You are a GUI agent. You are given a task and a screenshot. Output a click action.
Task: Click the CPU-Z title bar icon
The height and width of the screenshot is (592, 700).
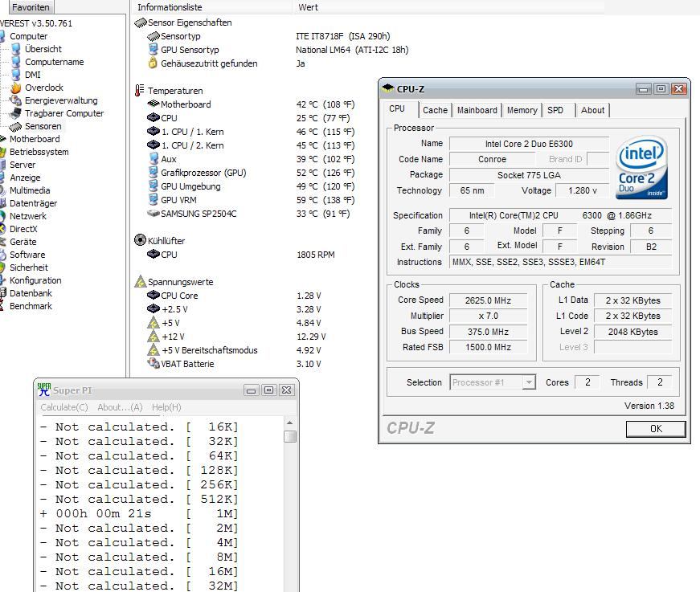point(388,88)
